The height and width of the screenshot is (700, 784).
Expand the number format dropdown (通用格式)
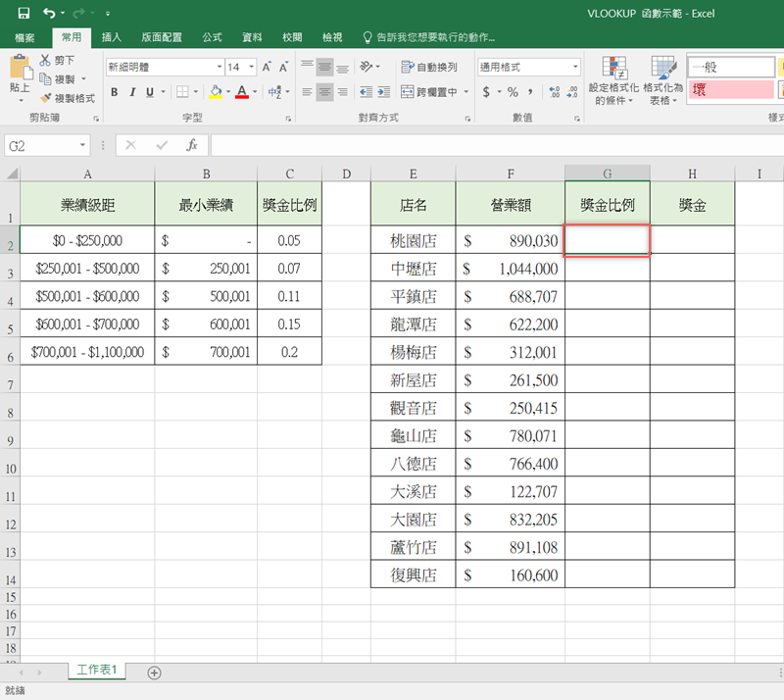573,68
